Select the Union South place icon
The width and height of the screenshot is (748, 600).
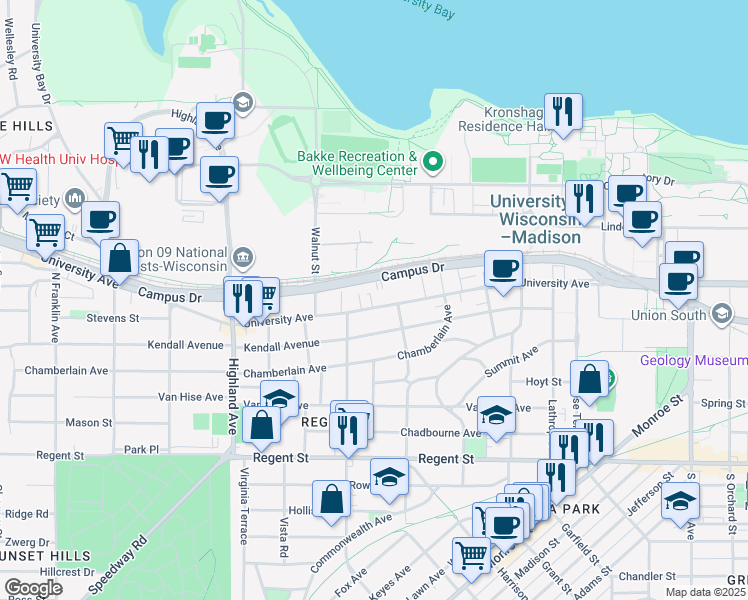(x=721, y=315)
